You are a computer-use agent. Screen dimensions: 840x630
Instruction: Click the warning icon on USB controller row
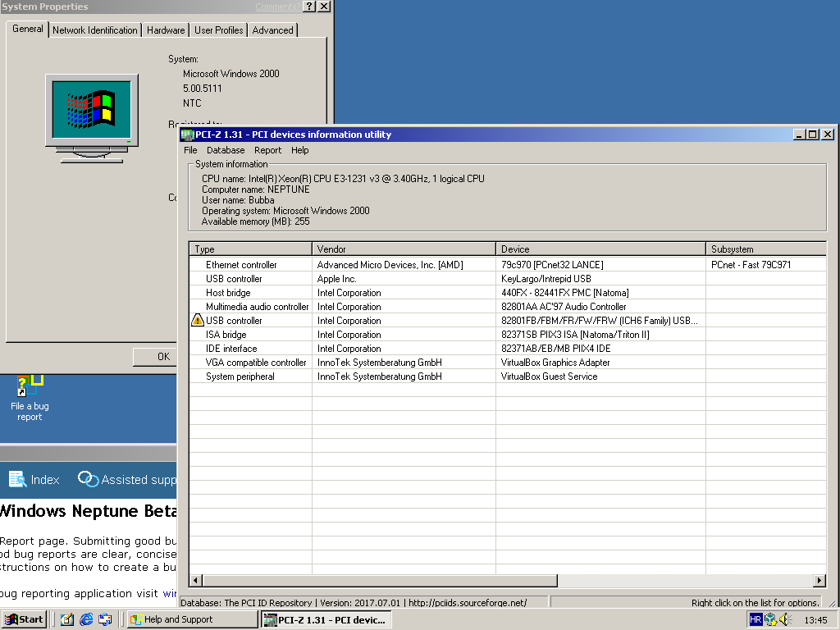197,321
